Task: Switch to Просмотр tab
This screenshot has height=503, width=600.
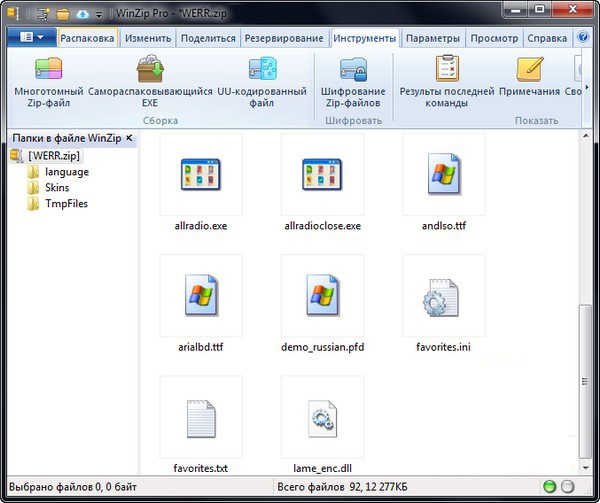Action: point(494,38)
